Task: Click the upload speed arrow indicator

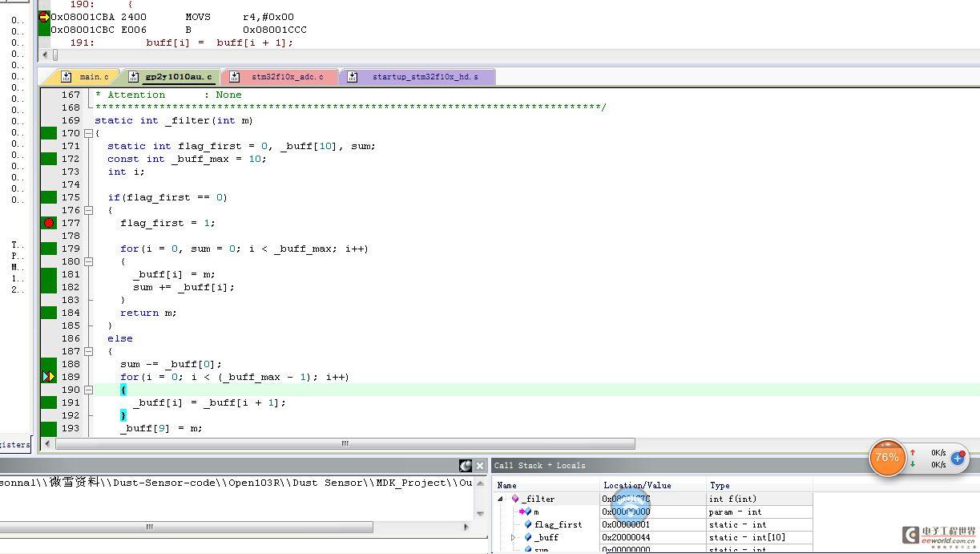Action: click(913, 452)
